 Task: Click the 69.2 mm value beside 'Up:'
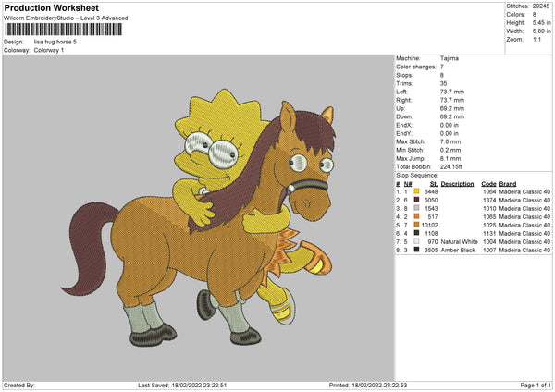coord(452,108)
